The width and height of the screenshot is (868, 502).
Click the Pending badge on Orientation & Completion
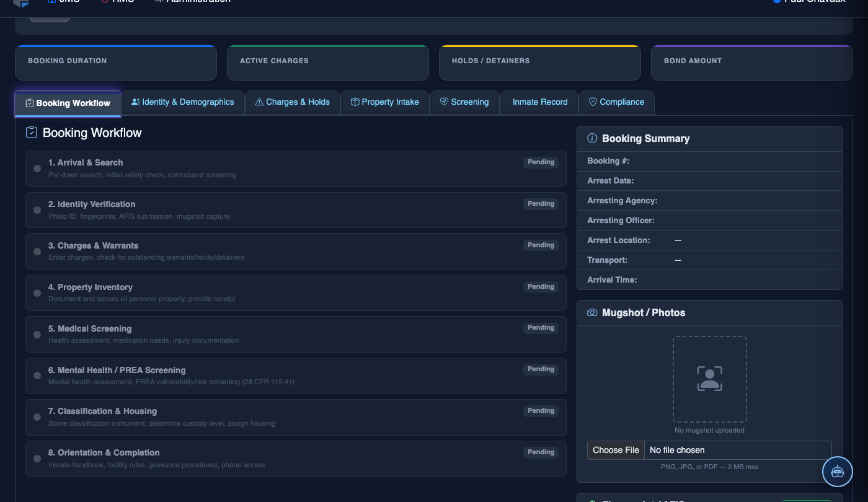tap(541, 452)
